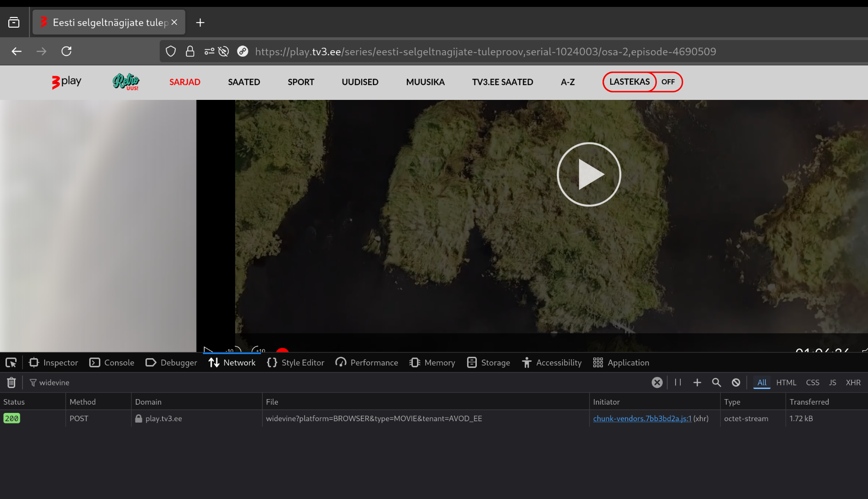Switch to the Console tab
This screenshot has height=499, width=868.
[x=112, y=363]
